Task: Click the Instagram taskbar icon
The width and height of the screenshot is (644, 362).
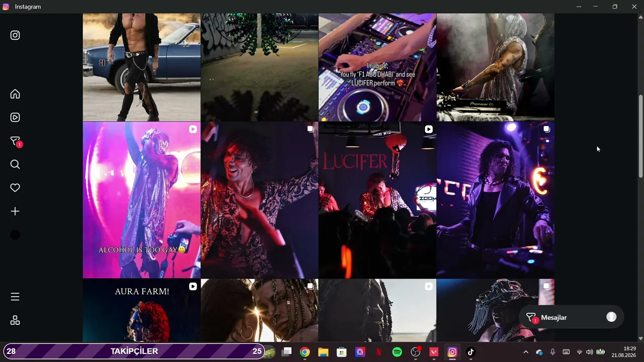Action: point(452,352)
